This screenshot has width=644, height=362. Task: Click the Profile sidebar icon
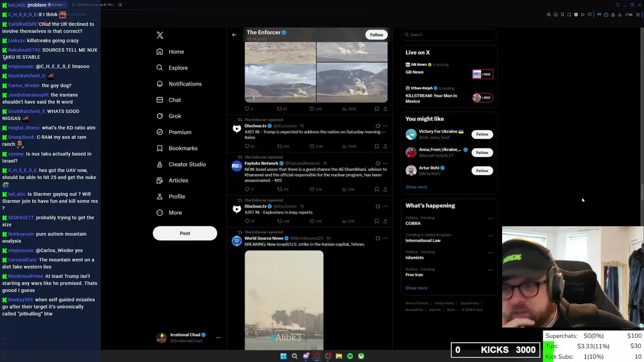(159, 197)
